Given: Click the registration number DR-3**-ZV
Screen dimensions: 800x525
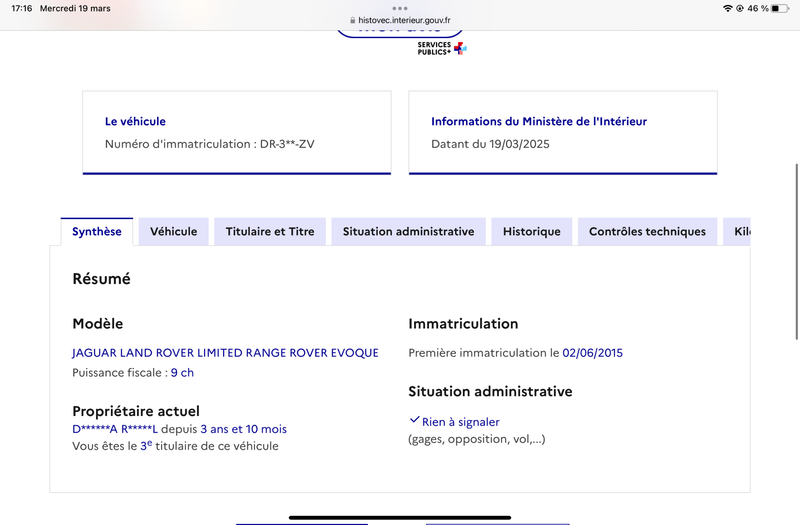Looking at the screenshot, I should [287, 144].
